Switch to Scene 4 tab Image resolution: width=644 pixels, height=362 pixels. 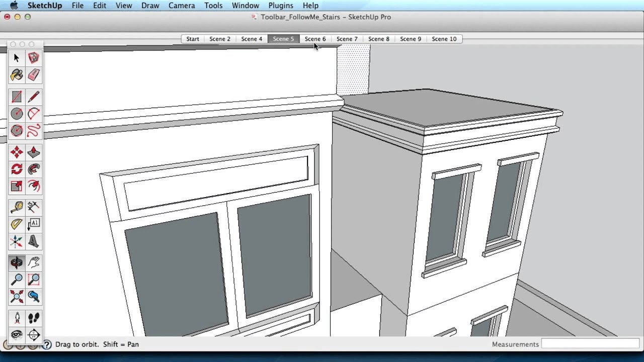[x=252, y=39]
